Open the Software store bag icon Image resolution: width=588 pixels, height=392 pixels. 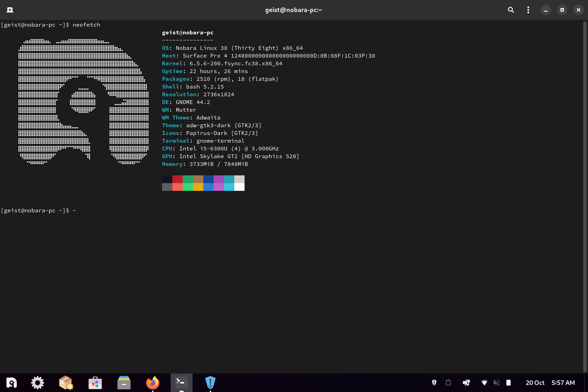tap(95, 383)
